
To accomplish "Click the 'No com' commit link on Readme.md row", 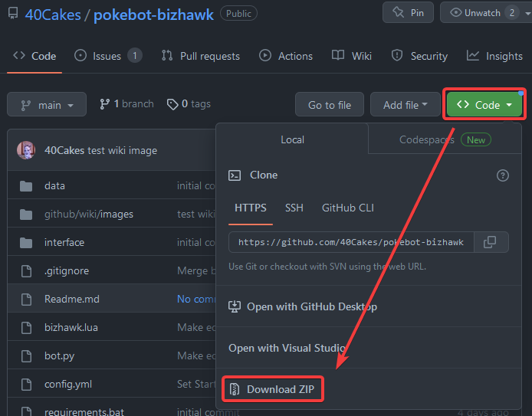I will (x=196, y=299).
